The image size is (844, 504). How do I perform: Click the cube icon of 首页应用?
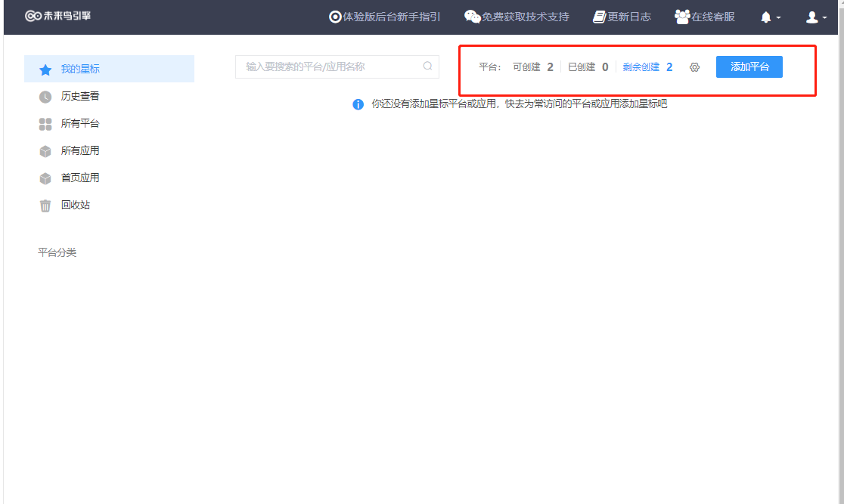click(45, 178)
